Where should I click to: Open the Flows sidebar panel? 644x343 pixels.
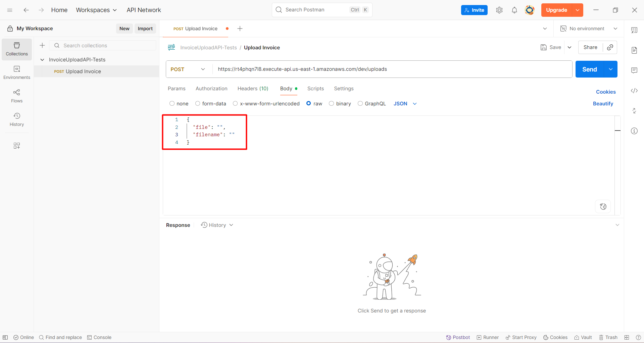[x=17, y=96]
